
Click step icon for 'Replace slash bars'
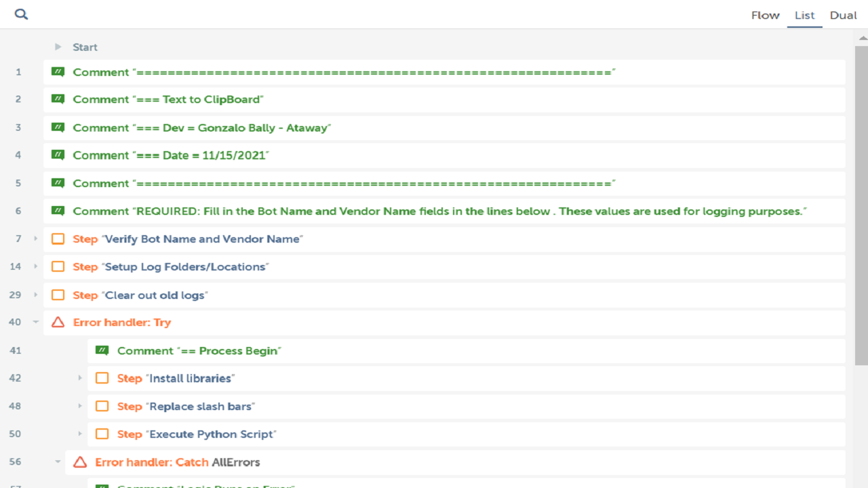point(102,406)
